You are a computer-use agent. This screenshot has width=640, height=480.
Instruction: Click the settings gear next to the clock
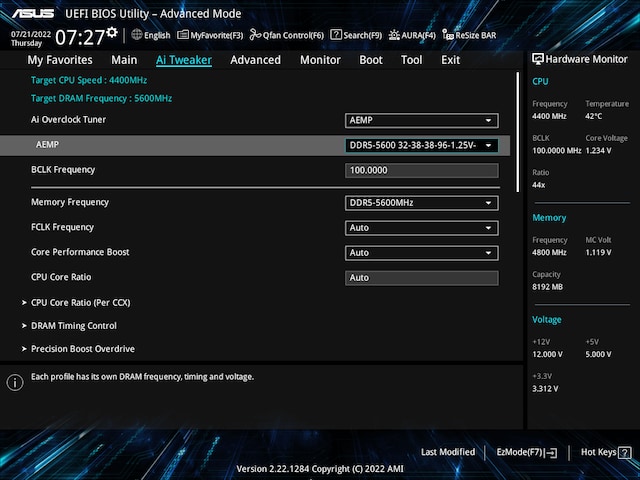(112, 33)
